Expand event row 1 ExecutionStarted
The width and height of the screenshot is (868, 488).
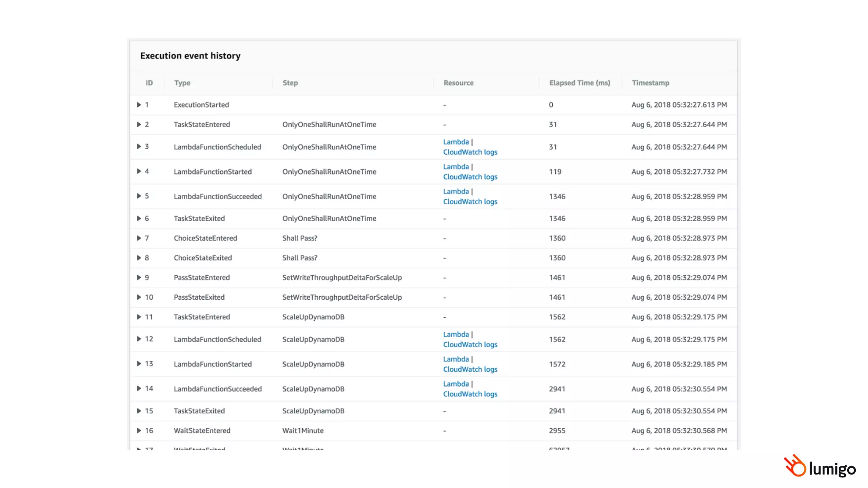pyautogui.click(x=139, y=105)
